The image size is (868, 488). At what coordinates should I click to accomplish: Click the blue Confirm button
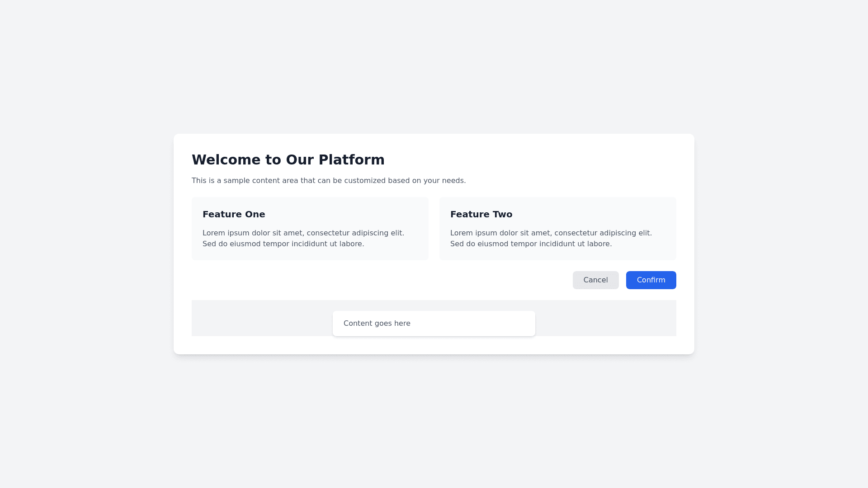tap(651, 280)
